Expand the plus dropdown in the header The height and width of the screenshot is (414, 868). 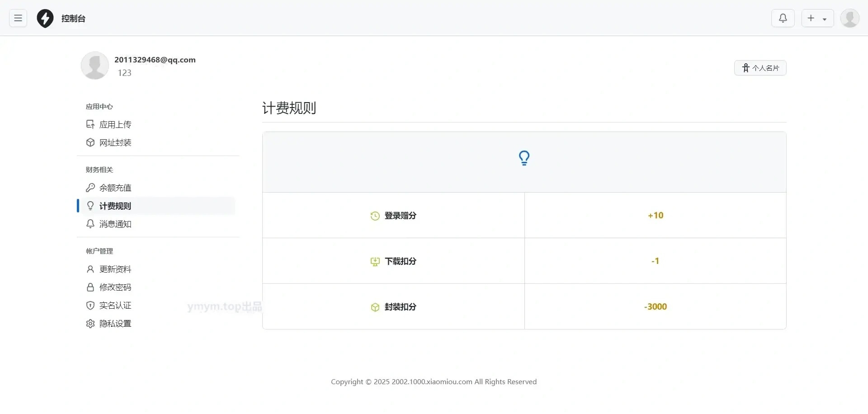pos(817,18)
